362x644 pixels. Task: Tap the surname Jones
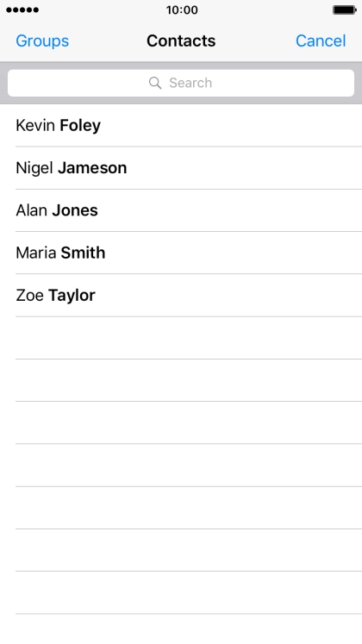pyautogui.click(x=75, y=210)
